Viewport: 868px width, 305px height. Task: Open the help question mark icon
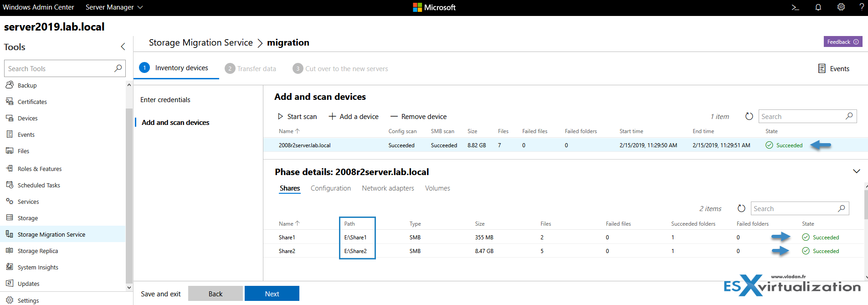pos(862,7)
